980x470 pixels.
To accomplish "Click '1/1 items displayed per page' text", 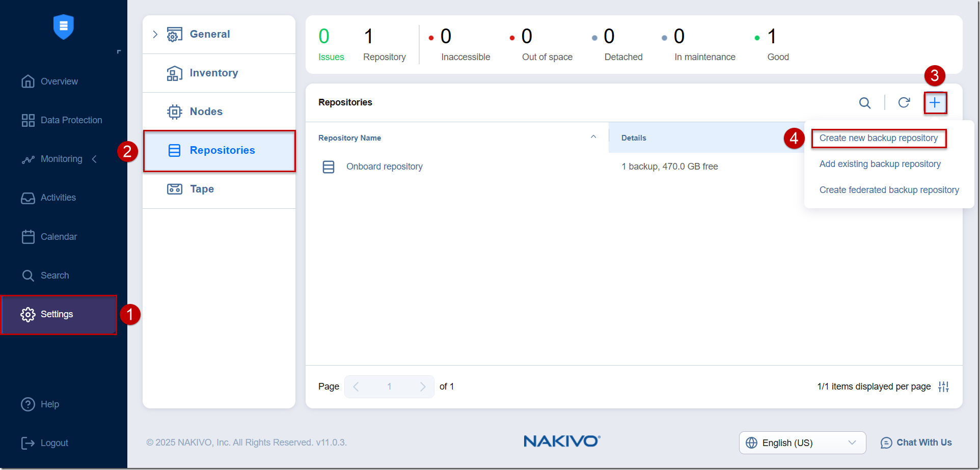I will [x=874, y=387].
